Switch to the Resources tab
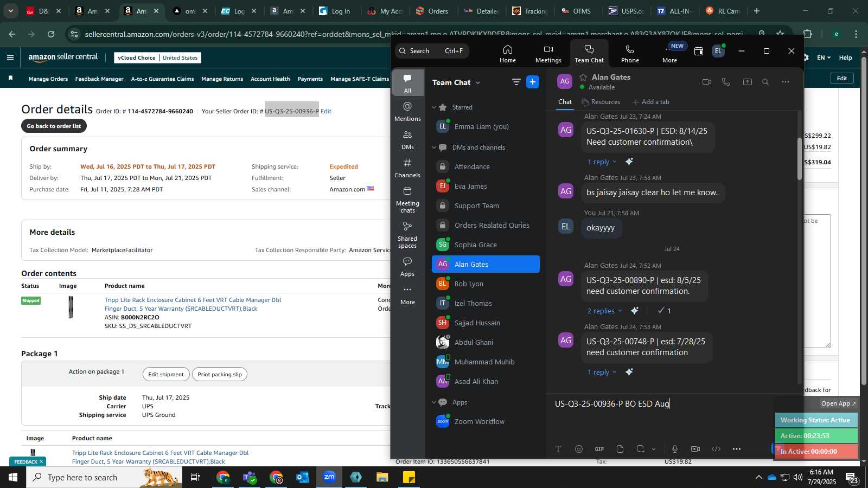 [x=601, y=102]
